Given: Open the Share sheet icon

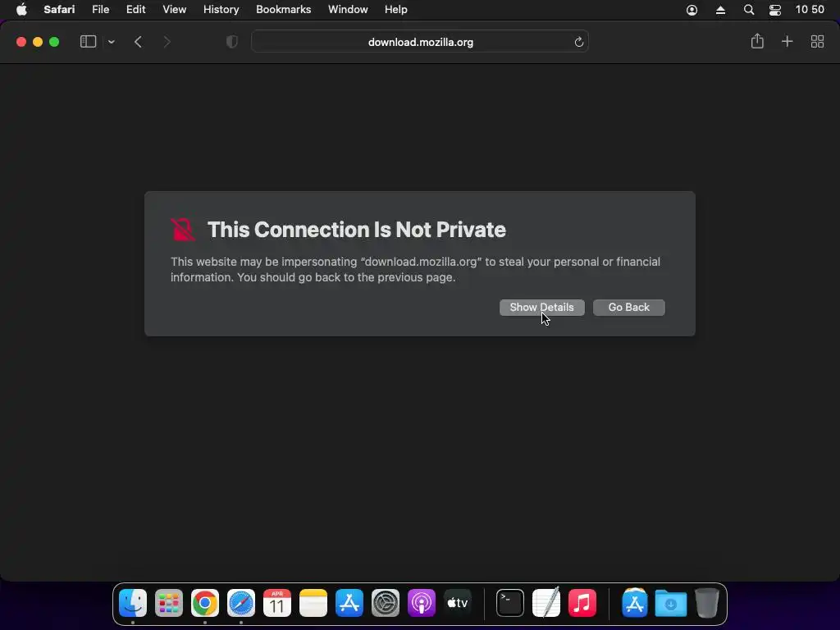Looking at the screenshot, I should pos(757,41).
